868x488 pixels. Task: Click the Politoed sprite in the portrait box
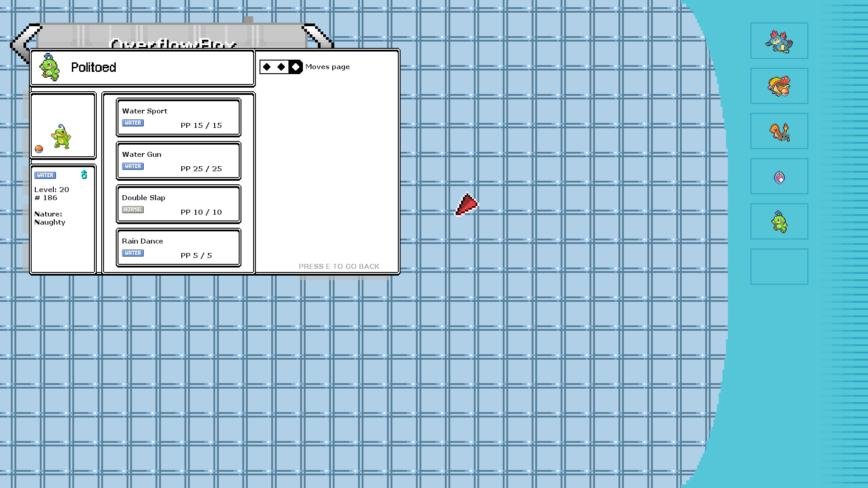coord(61,136)
